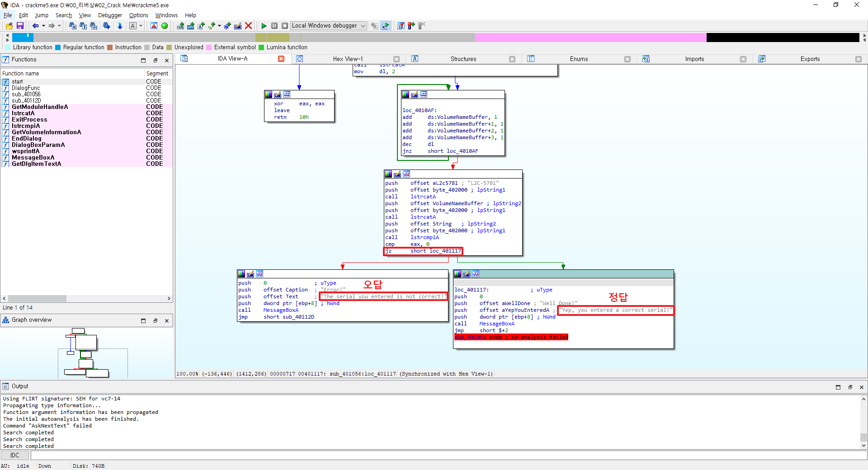Click the search next binoculars arrow icon
The image size is (868, 470).
107,26
